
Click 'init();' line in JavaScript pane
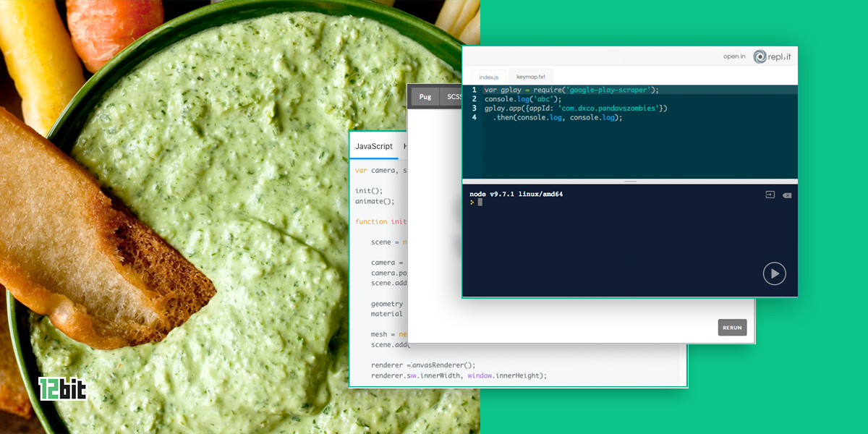369,191
